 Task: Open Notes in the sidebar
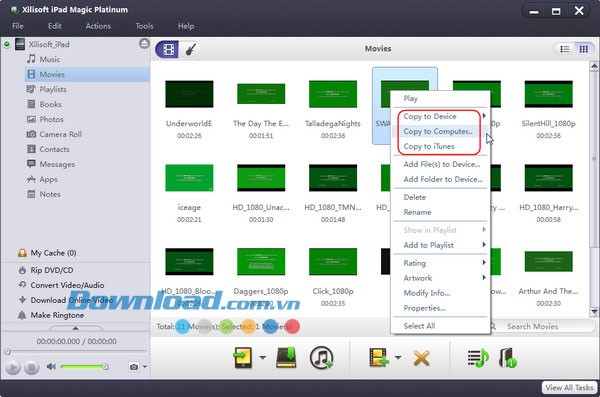click(50, 194)
